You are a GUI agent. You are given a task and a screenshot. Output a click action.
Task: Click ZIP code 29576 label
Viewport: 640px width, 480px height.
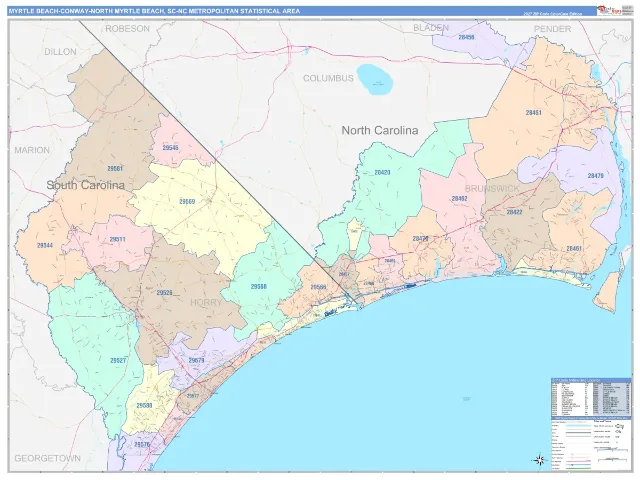pos(142,444)
